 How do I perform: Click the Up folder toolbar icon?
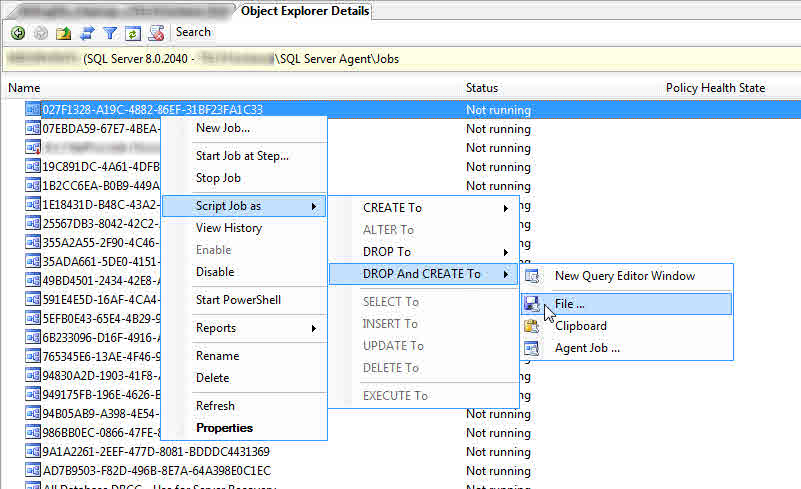[x=63, y=33]
